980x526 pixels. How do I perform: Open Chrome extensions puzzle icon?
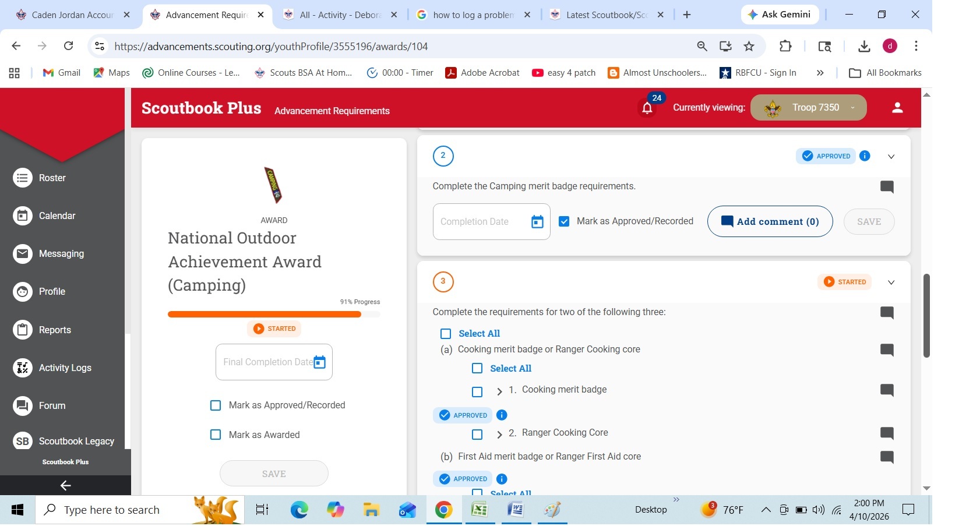(785, 46)
